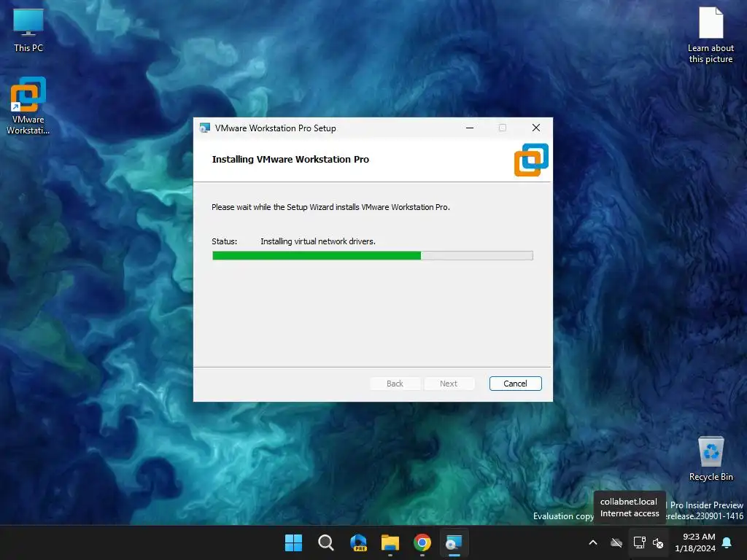Image resolution: width=747 pixels, height=560 pixels.
Task: Select the VMware installer taskbar icon
Action: point(454,542)
